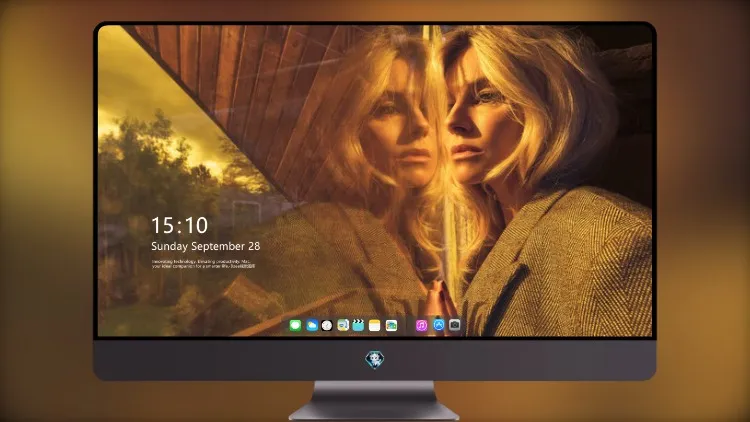Open the blue App Store icon in dock
Screen dimensions: 750x422
coord(439,325)
